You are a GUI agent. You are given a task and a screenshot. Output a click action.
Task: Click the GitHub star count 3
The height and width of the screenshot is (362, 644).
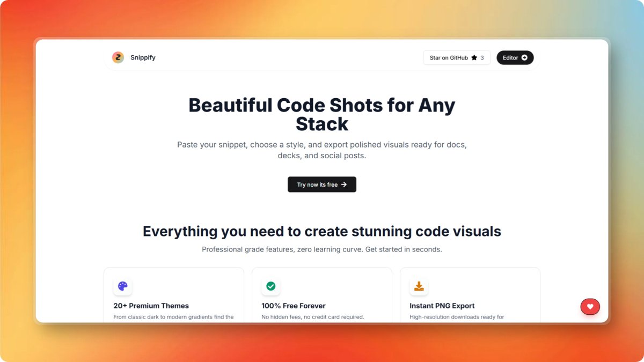482,57
